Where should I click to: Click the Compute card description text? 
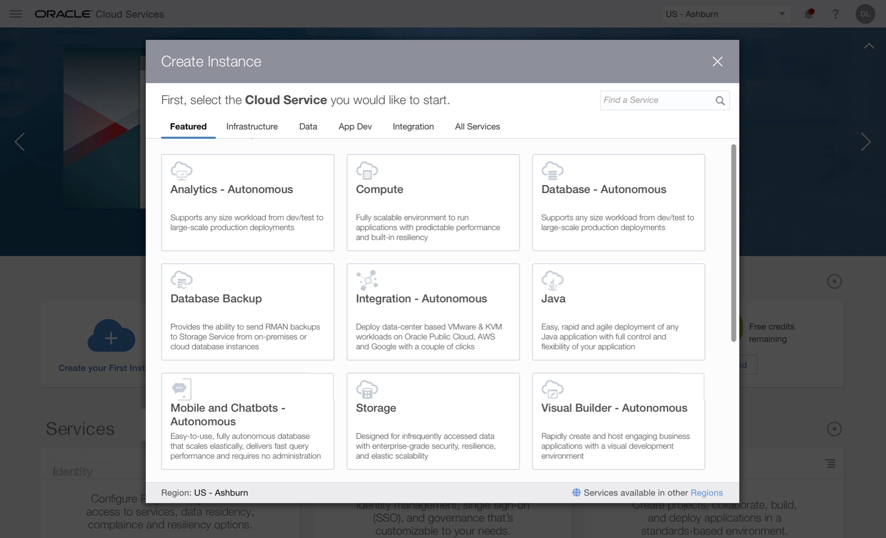tap(428, 227)
